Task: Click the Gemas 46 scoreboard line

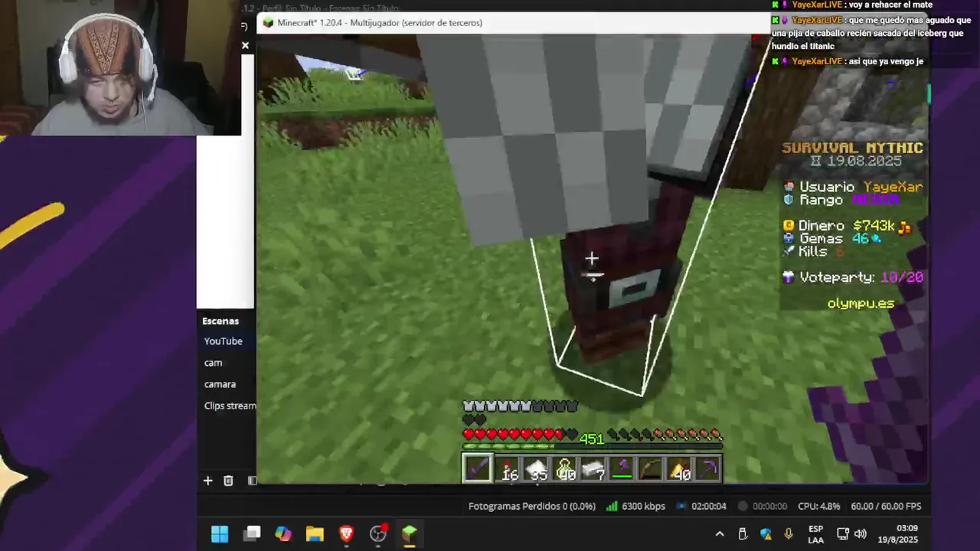Action: pyautogui.click(x=832, y=239)
